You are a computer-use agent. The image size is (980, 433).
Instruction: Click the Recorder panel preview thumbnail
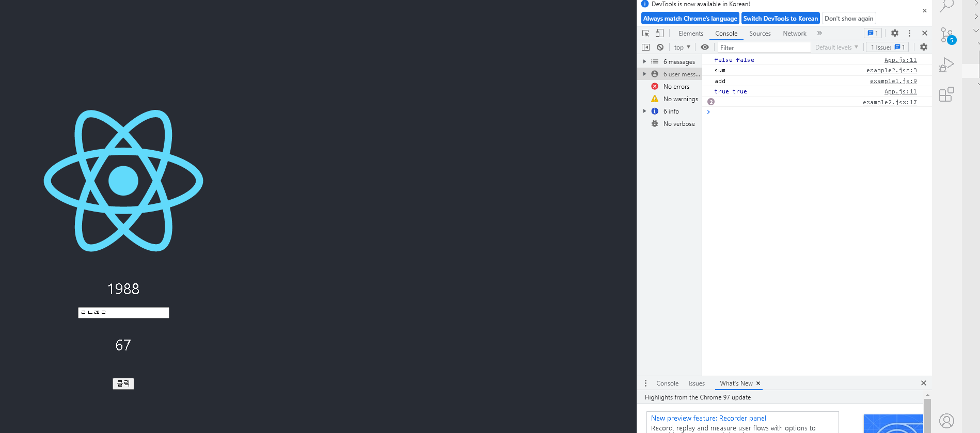(893, 424)
